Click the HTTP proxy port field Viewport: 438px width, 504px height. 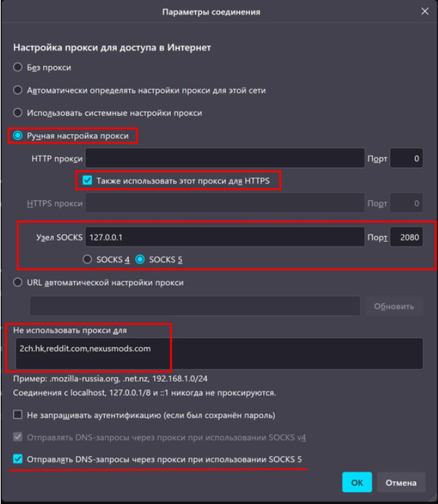(406, 158)
